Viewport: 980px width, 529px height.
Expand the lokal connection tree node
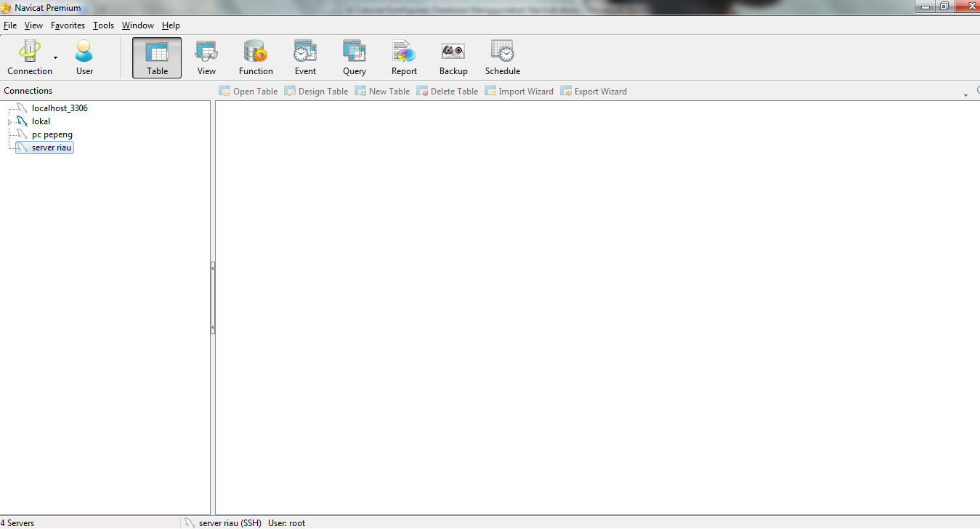tap(10, 122)
